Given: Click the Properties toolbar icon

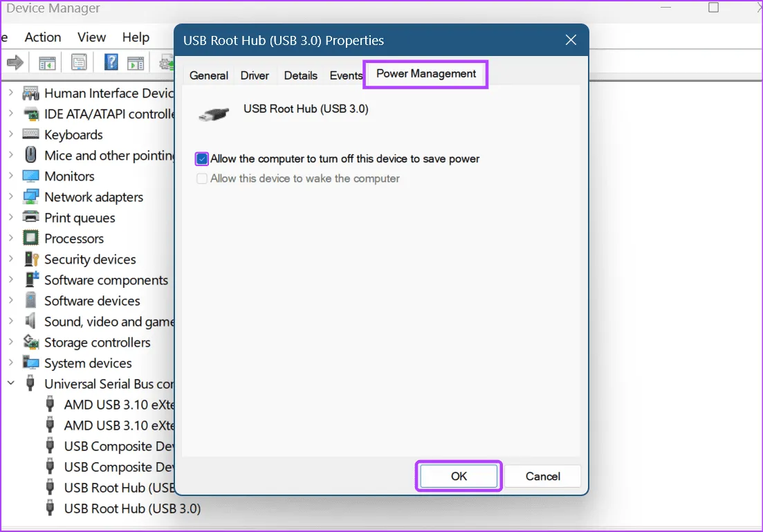Looking at the screenshot, I should coord(79,63).
